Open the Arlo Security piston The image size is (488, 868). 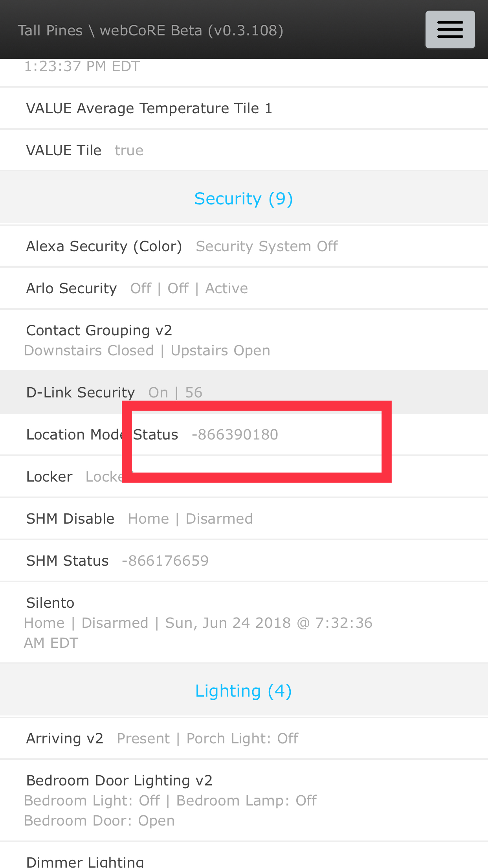244,289
